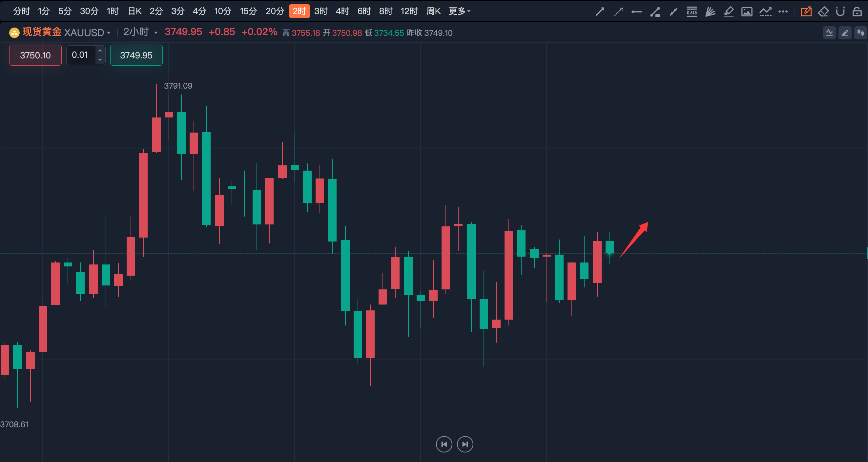Switch to the 30分 timeframe tab
This screenshot has width=868, height=462.
tap(89, 11)
